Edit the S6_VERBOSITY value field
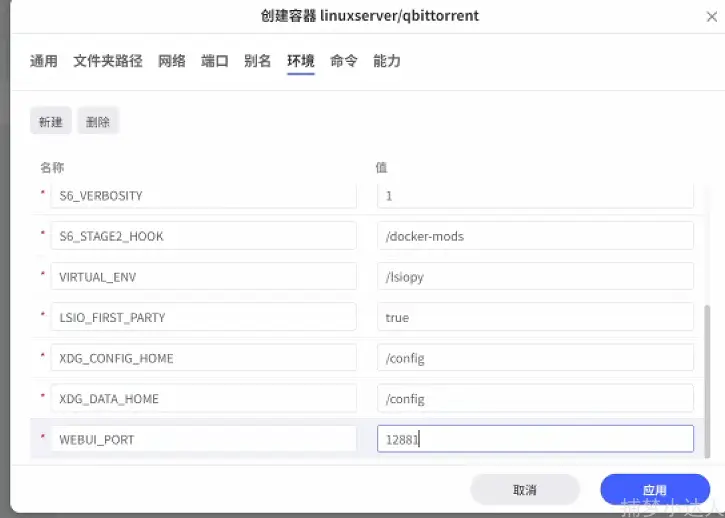Viewport: 725px width, 518px height. click(535, 196)
